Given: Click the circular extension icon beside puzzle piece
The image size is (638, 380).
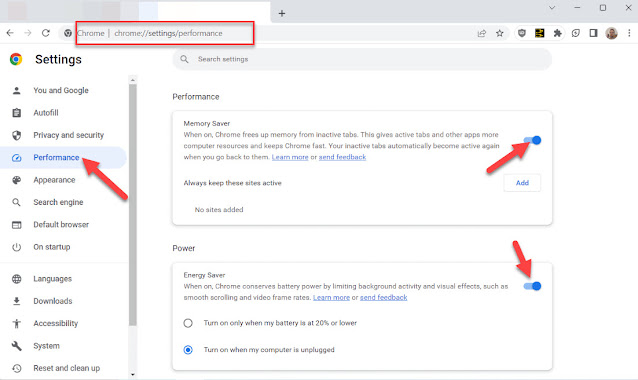Looking at the screenshot, I should tap(575, 33).
